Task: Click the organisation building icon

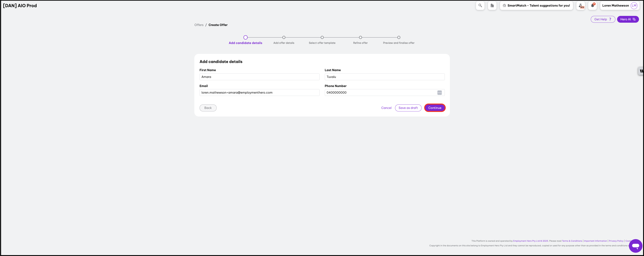Action: [x=492, y=5]
